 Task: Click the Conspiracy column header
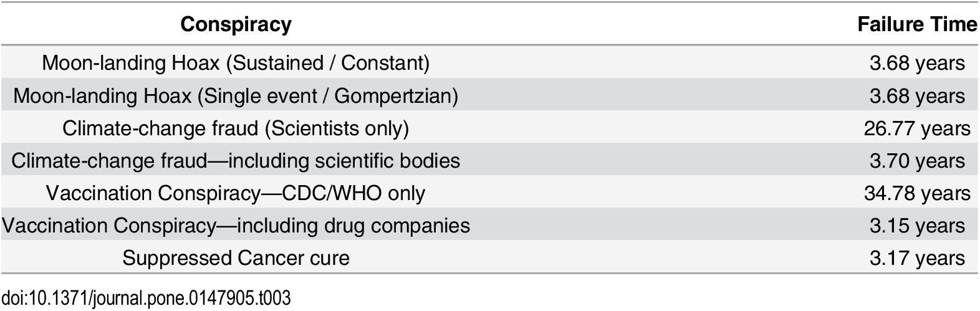point(236,24)
